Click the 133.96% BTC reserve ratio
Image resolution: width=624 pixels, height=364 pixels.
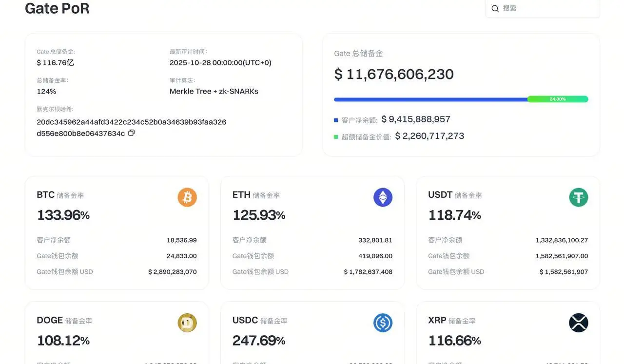coord(63,215)
